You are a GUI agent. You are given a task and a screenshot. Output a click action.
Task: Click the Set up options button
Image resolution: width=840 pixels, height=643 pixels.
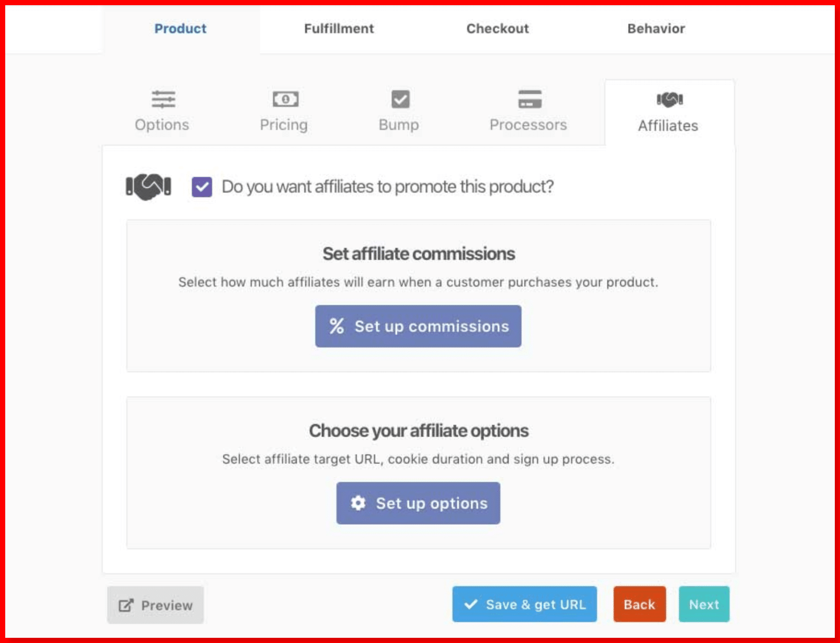[418, 503]
